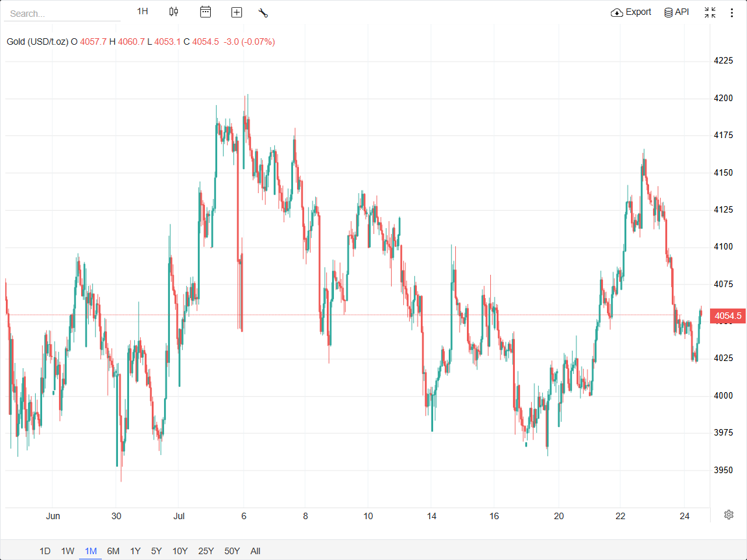The width and height of the screenshot is (747, 560).
Task: Expand the 1H interval dropdown
Action: 143,12
